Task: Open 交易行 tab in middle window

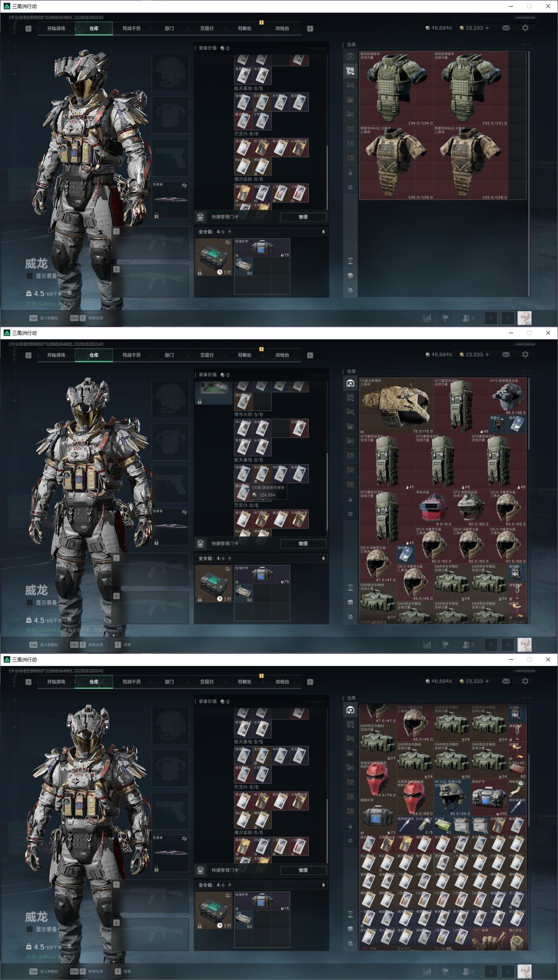Action: tap(207, 355)
